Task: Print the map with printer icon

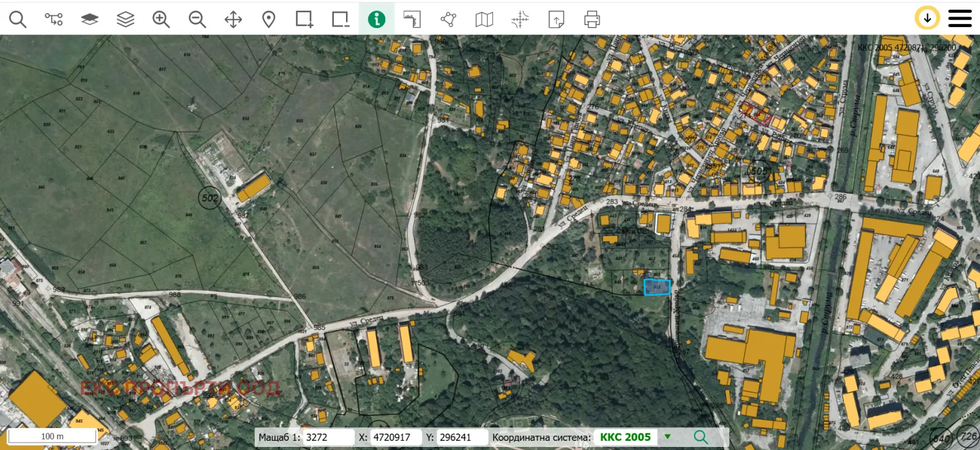Action: pyautogui.click(x=592, y=20)
